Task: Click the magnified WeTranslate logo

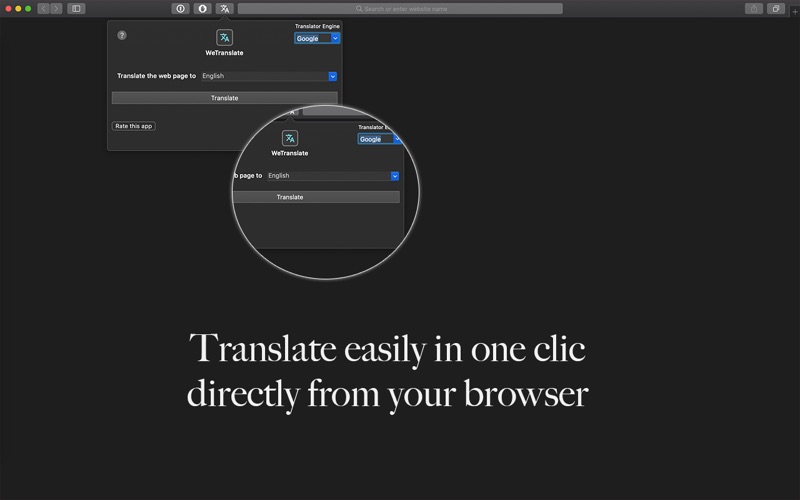Action: coord(290,138)
